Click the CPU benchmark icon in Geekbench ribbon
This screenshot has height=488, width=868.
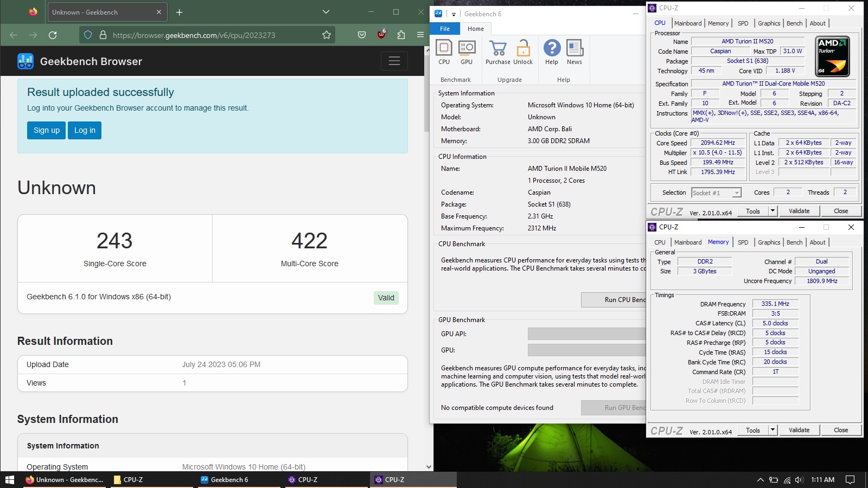(x=444, y=53)
